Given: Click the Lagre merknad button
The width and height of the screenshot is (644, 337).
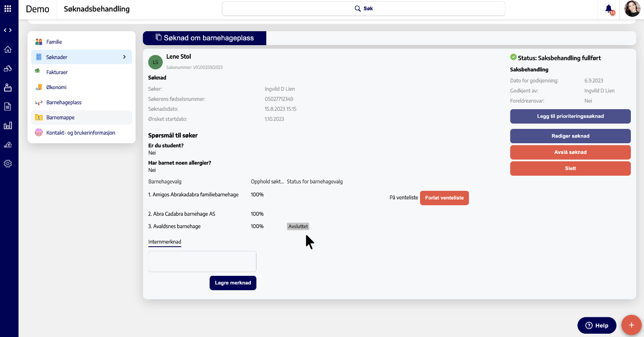Looking at the screenshot, I should pos(233,283).
